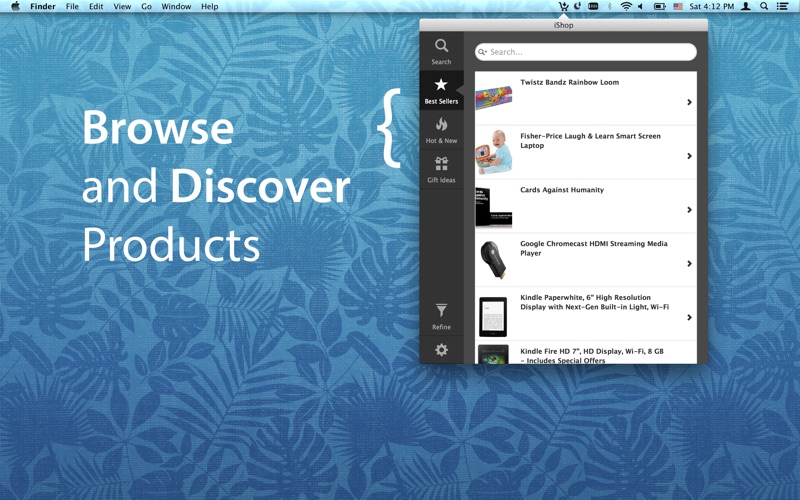The height and width of the screenshot is (500, 800).
Task: Expand Fisher-Price Smart Screen Laptop arrow
Action: (689, 156)
